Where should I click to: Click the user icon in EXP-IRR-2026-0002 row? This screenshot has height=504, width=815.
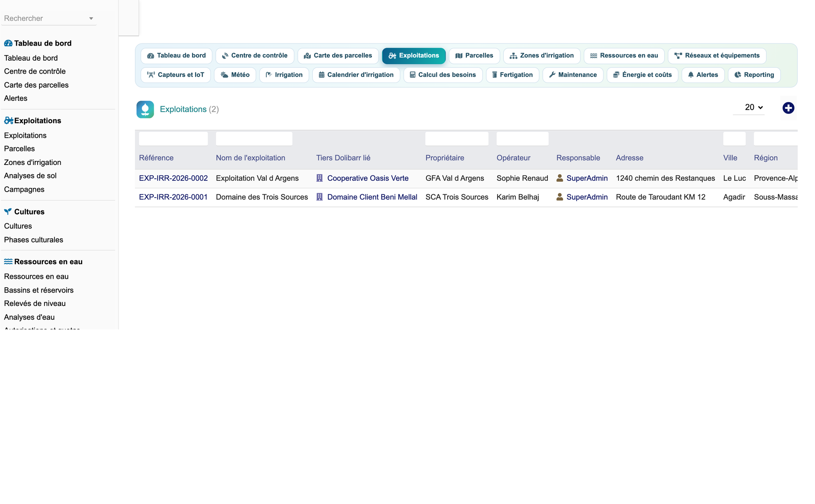point(560,178)
